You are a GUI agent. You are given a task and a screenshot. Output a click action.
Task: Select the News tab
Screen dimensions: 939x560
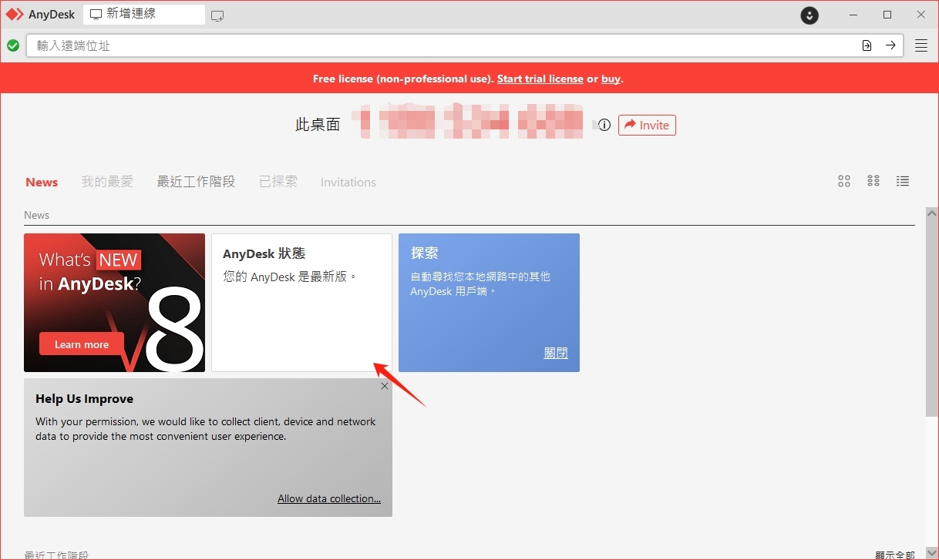(x=42, y=182)
